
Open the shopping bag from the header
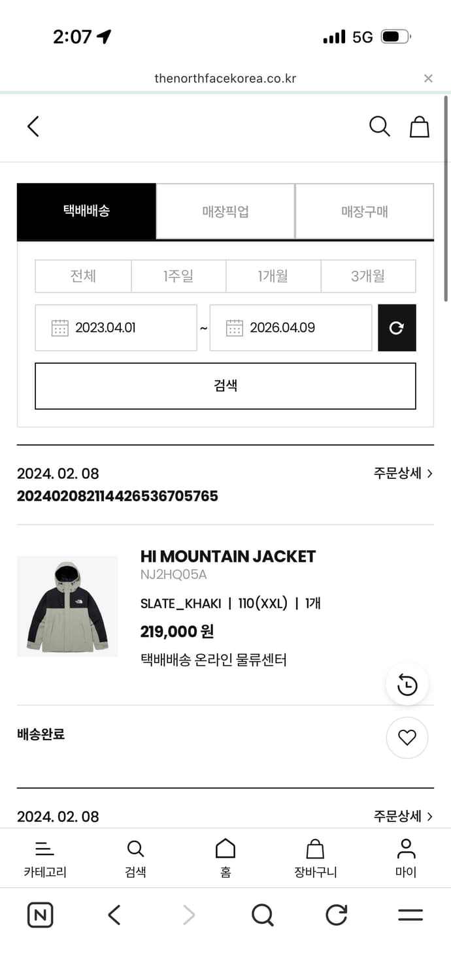point(419,127)
